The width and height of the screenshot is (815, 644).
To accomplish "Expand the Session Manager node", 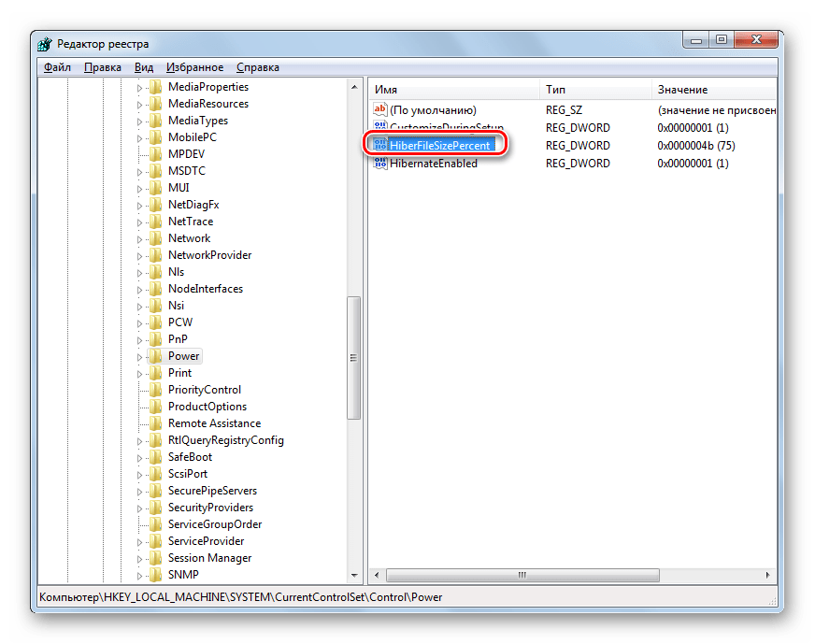I will 139,559.
